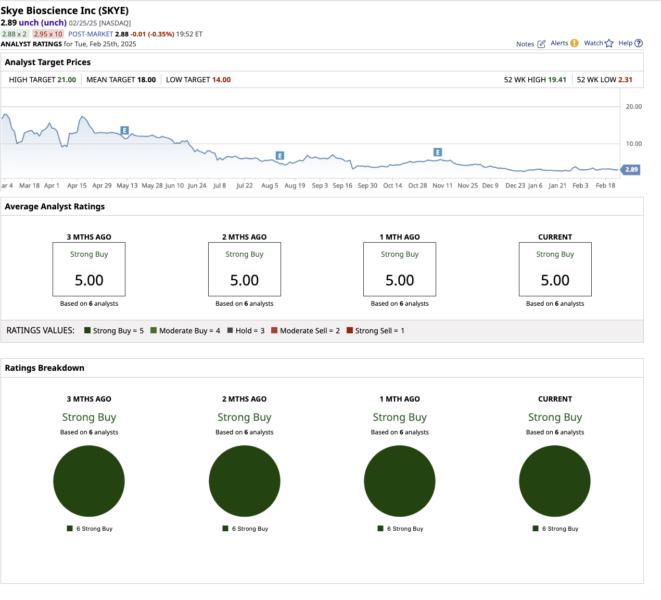Click the Average Analyst Ratings heading
Screen dimensions: 661x600
54,206
